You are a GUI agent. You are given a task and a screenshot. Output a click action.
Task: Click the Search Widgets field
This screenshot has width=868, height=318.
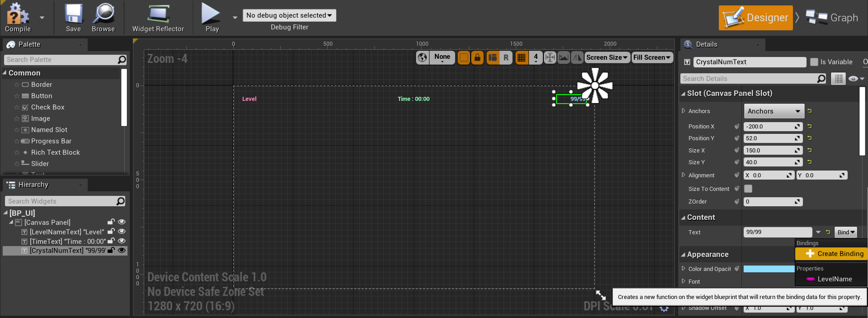pyautogui.click(x=66, y=201)
